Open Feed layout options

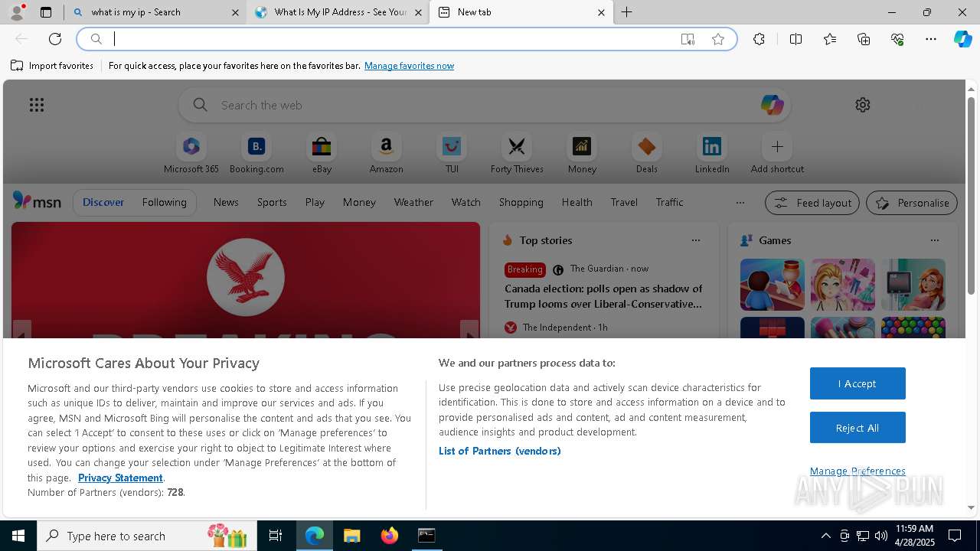pos(812,203)
